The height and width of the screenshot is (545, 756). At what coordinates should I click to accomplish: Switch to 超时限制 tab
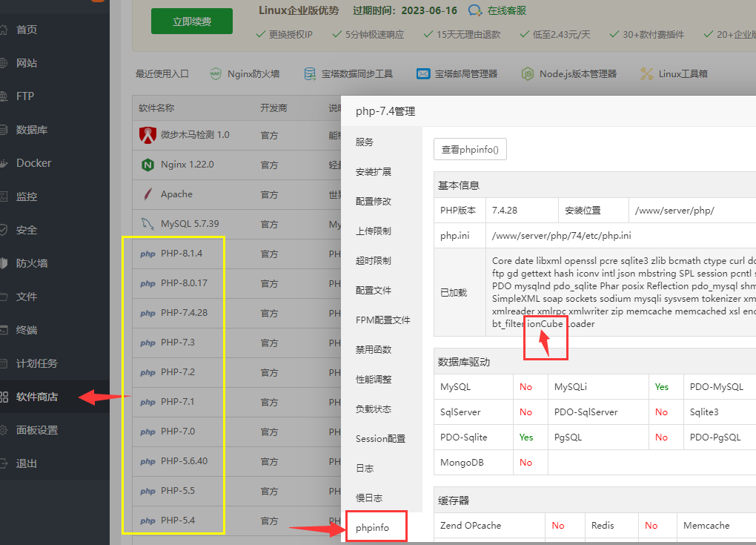point(374,261)
